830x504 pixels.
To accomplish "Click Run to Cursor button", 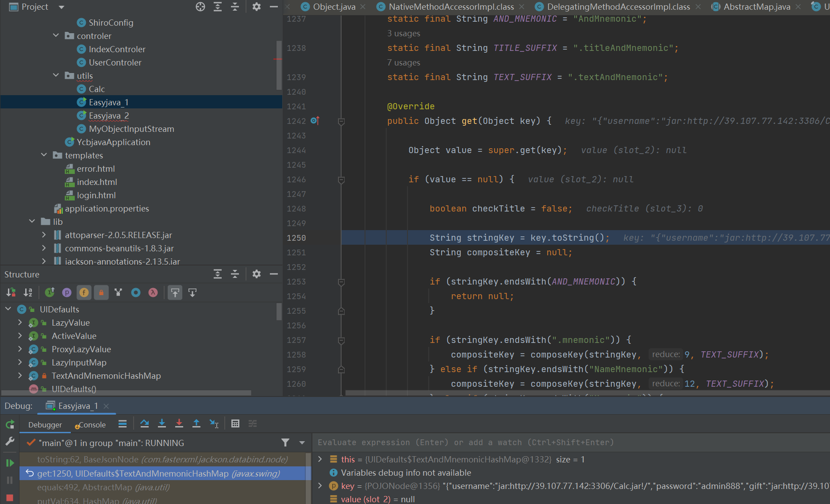I will tap(214, 424).
